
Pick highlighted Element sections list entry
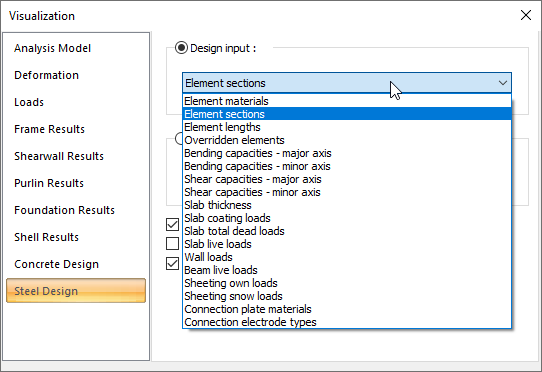347,114
